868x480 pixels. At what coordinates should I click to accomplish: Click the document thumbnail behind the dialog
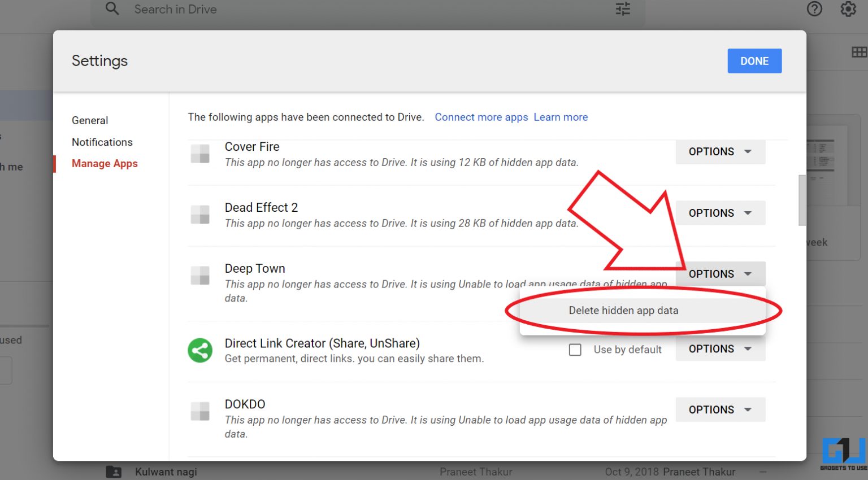point(826,165)
